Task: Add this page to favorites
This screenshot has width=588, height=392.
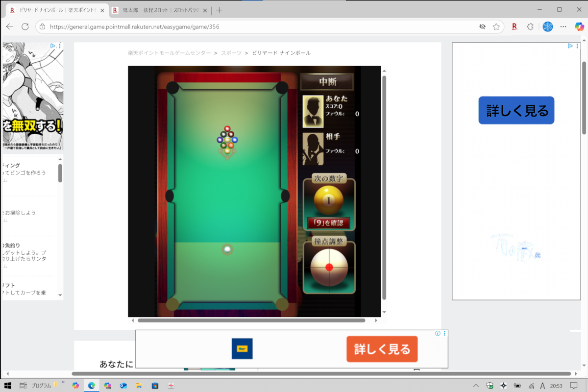Action: point(496,26)
